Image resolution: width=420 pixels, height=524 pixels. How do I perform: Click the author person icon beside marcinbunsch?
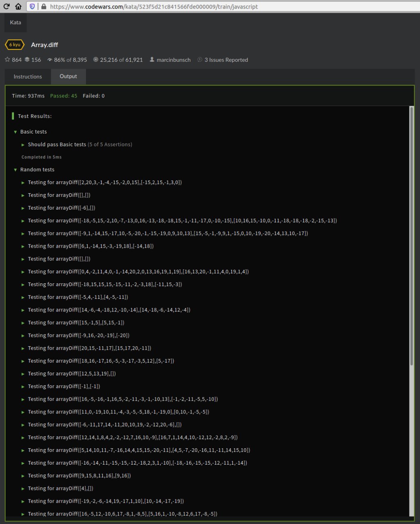pos(152,59)
